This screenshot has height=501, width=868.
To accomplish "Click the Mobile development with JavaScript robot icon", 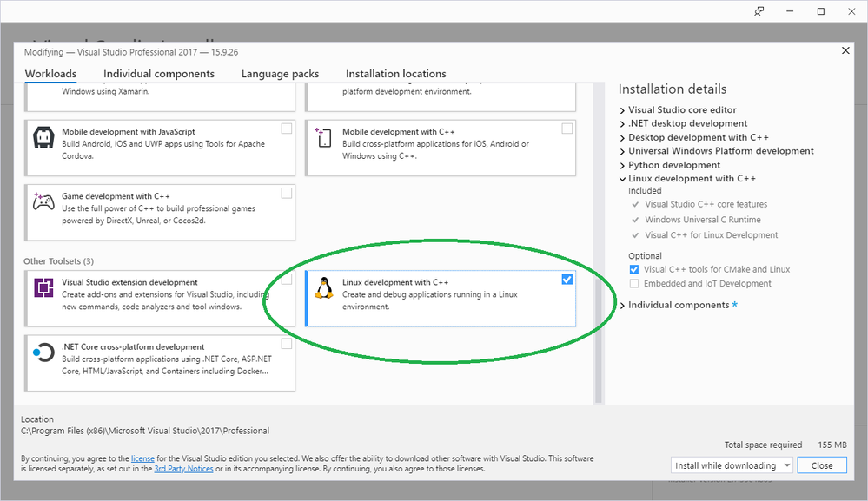I will 43,138.
